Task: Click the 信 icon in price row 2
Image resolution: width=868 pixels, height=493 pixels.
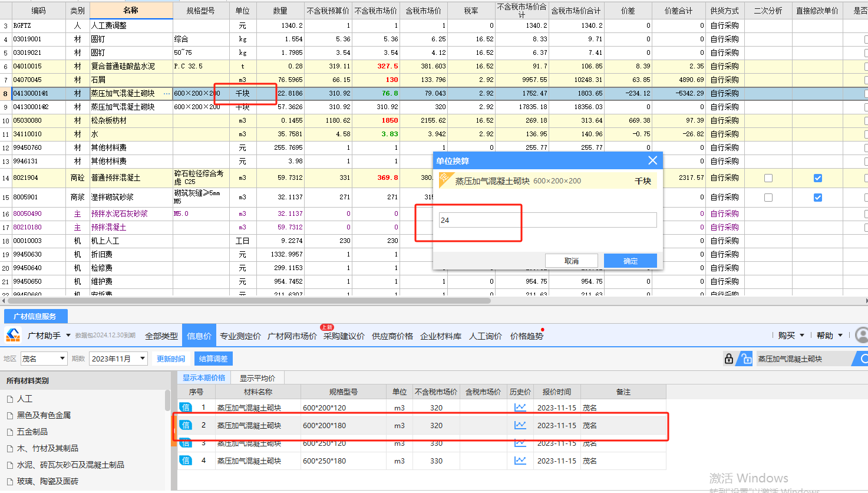Action: pos(186,425)
